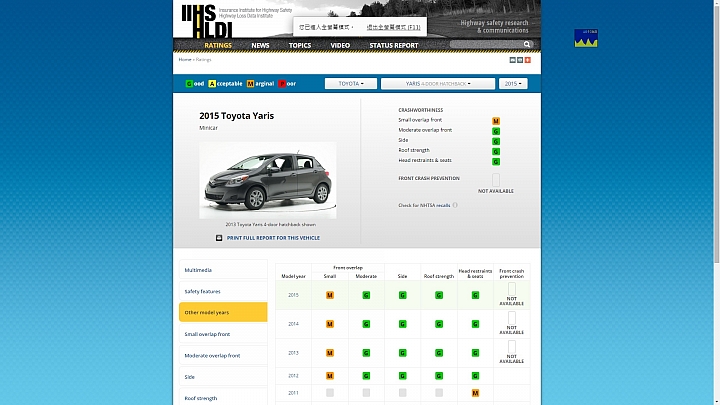The image size is (720, 405).
Task: Click the exit fullscreen (F11) link
Action: click(x=393, y=27)
